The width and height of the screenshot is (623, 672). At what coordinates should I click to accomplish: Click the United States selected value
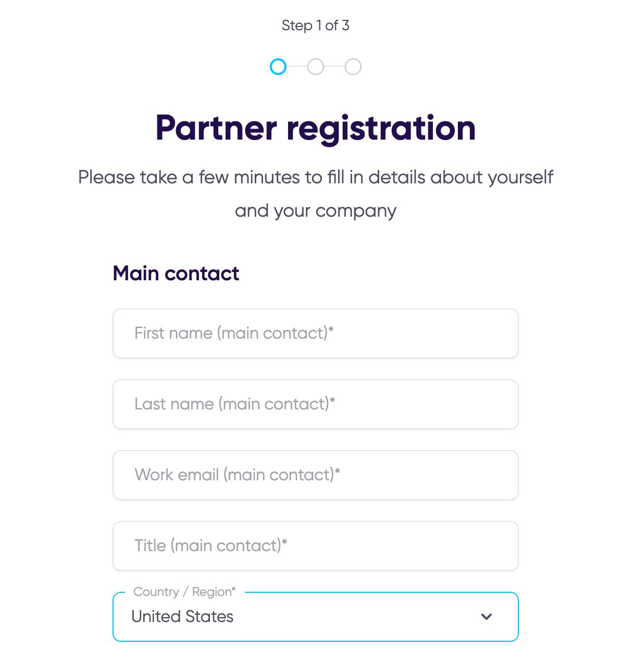pos(182,617)
